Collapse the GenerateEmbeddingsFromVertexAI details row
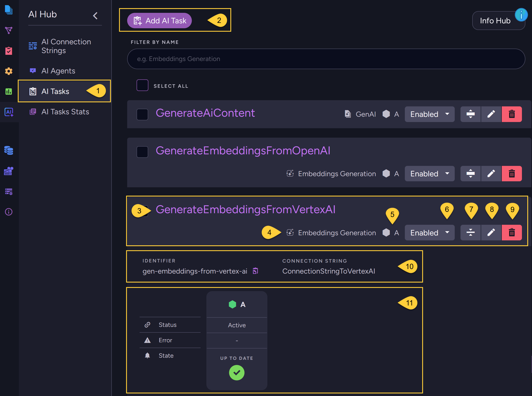Screen dimensions: 532x396 pyautogui.click(x=470, y=232)
